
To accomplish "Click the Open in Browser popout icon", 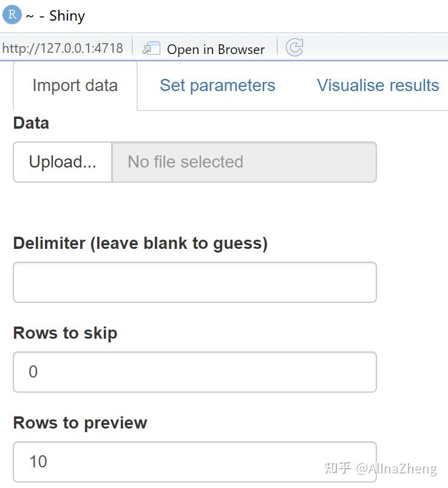I will (x=151, y=49).
